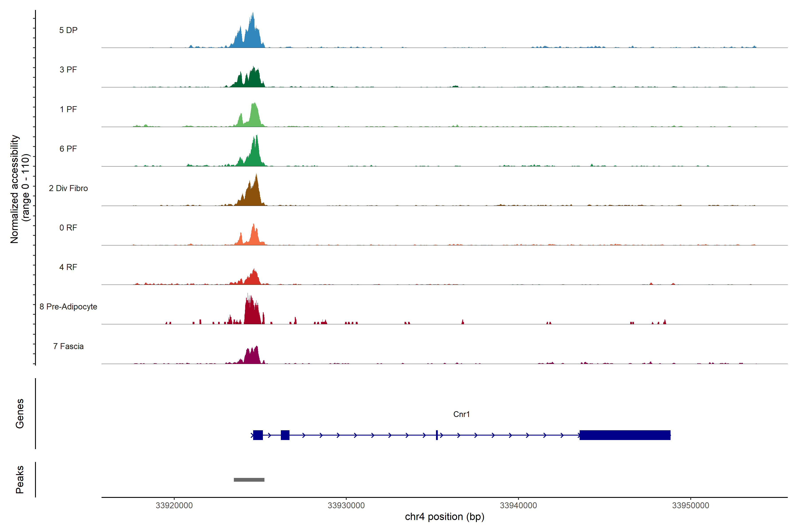This screenshot has width=798, height=532.
Task: Click the large last exon of Cnr1
Action: [x=625, y=435]
